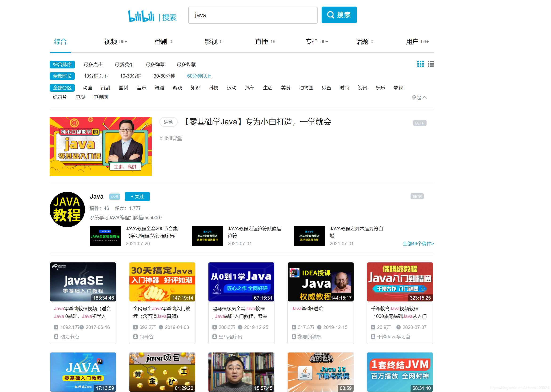Filter by 音乐 category

pyautogui.click(x=141, y=88)
